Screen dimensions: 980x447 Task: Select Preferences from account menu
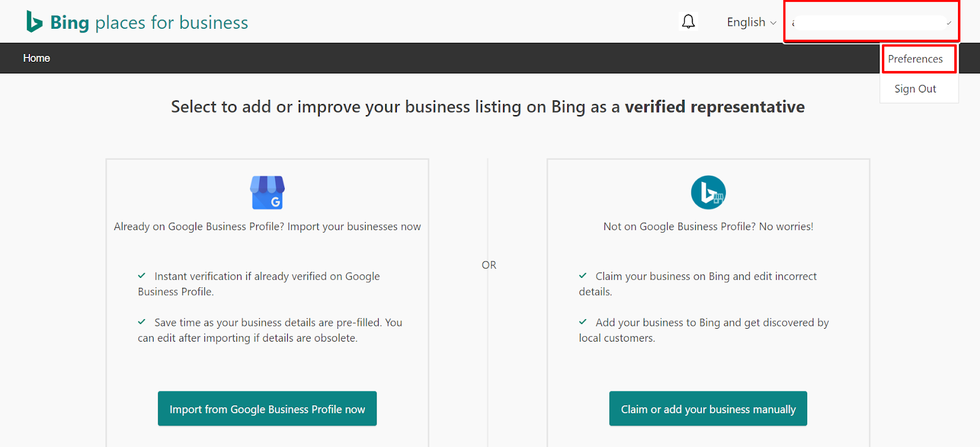915,59
